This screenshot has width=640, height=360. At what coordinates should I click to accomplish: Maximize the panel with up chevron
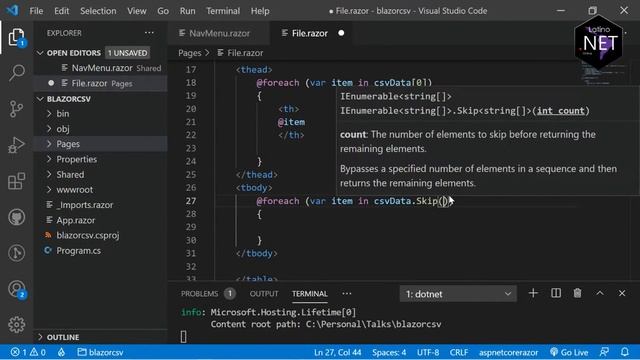coord(600,293)
